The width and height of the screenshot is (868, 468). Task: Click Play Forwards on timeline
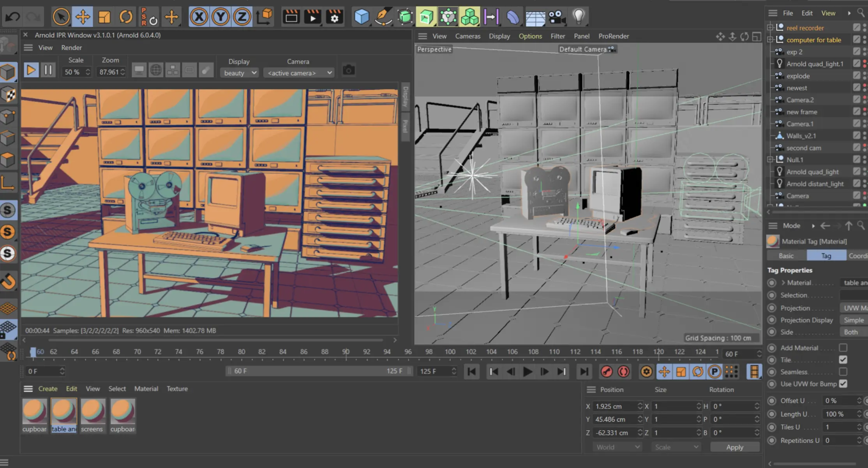point(528,372)
